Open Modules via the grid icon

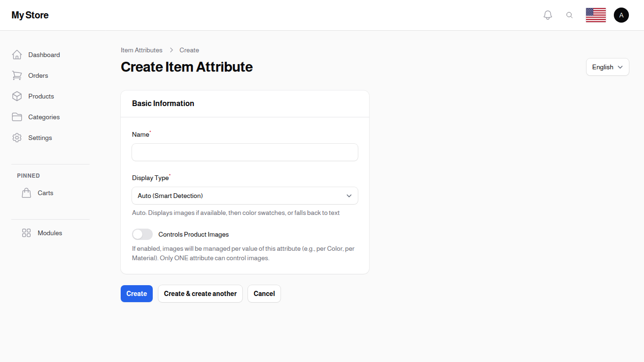(26, 233)
